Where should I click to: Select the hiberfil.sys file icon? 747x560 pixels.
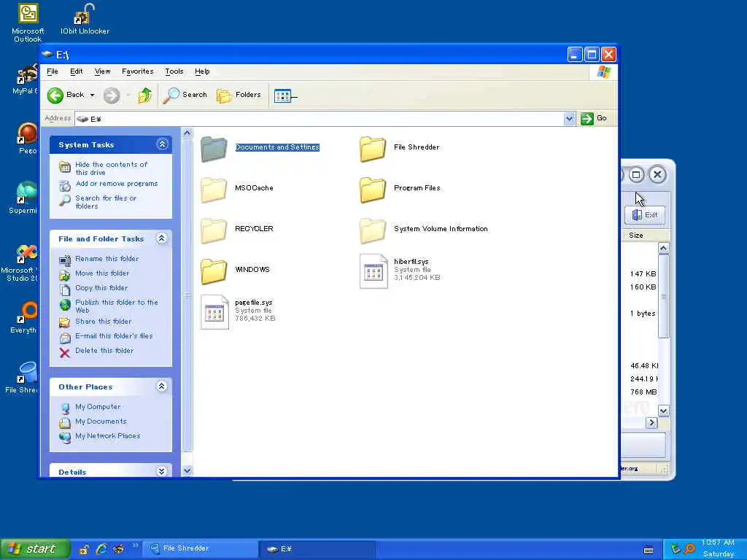click(x=373, y=271)
